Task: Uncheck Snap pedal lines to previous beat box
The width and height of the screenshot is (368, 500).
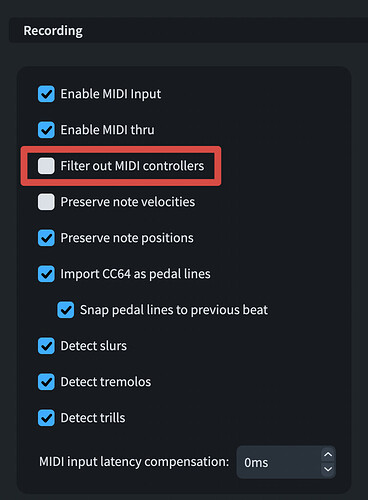Action: pos(66,310)
